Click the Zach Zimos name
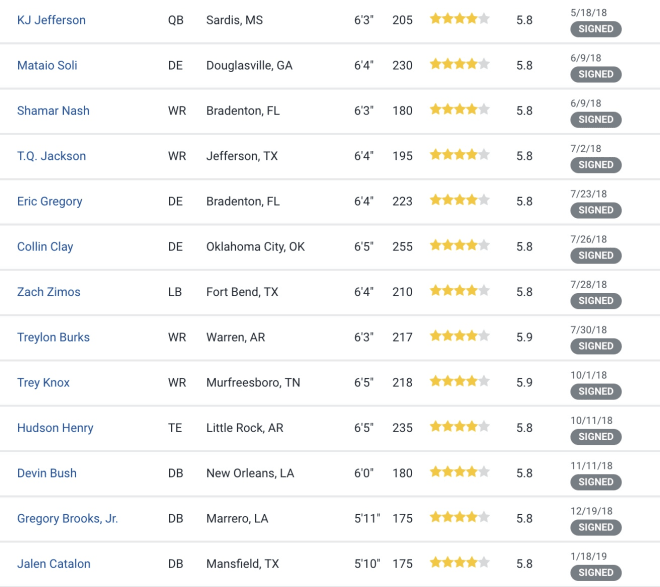The width and height of the screenshot is (660, 587). pos(48,292)
